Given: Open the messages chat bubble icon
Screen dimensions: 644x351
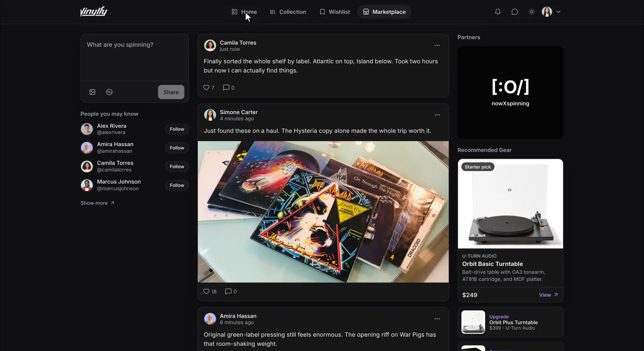Looking at the screenshot, I should point(514,12).
